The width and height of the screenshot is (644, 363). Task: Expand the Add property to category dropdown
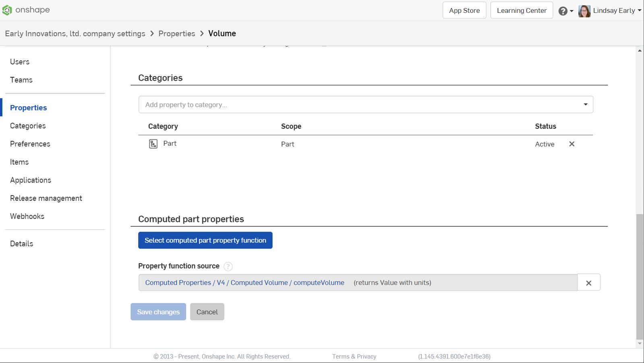[x=585, y=105]
